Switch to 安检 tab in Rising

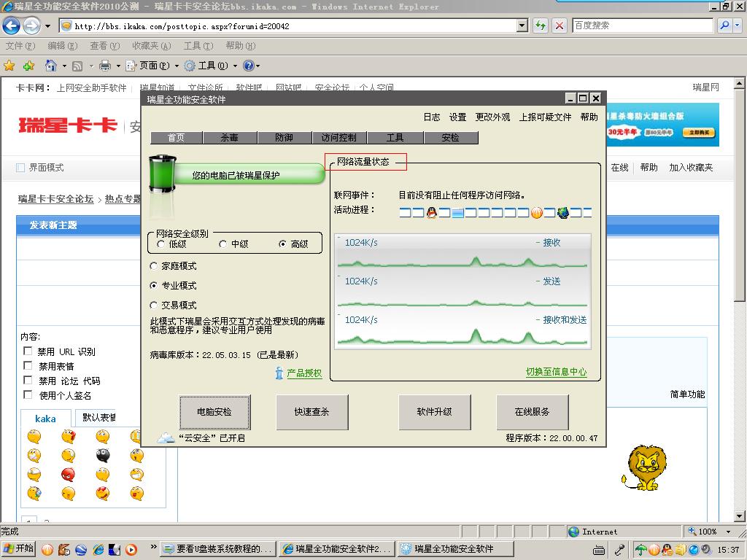(450, 138)
